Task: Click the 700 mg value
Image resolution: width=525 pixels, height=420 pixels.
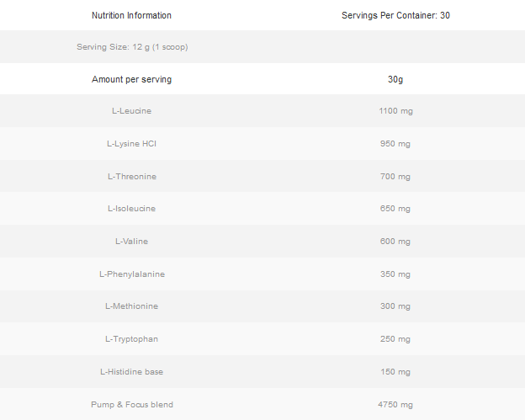Action: click(x=395, y=177)
